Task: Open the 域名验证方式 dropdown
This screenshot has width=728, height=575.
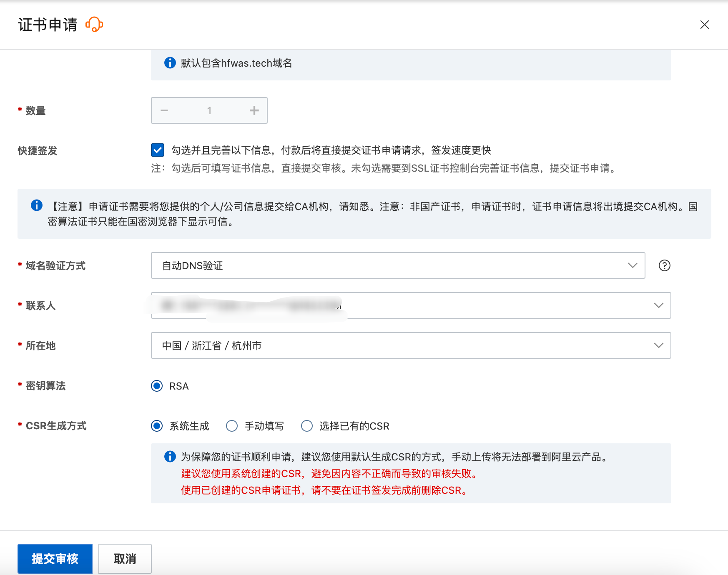Action: pyautogui.click(x=398, y=265)
